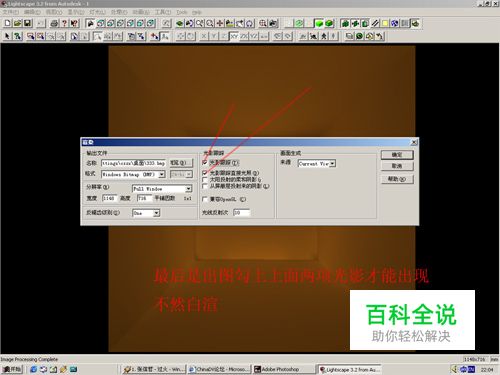Click the blue globe icon in toolbar
500x375 pixels.
395,23
